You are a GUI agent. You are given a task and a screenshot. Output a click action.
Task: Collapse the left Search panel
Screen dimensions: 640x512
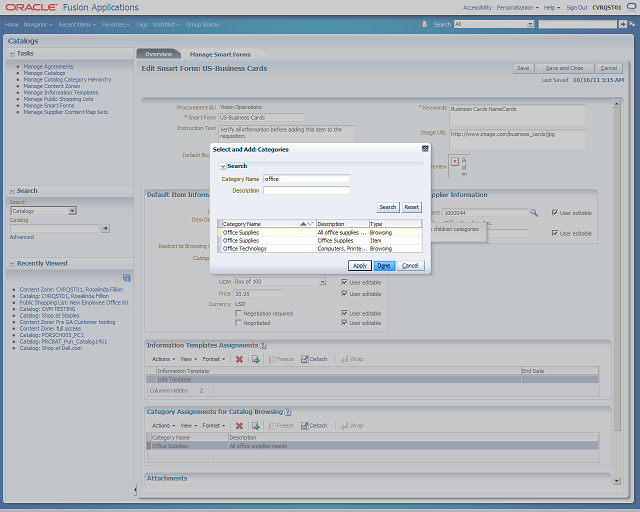tap(12, 191)
